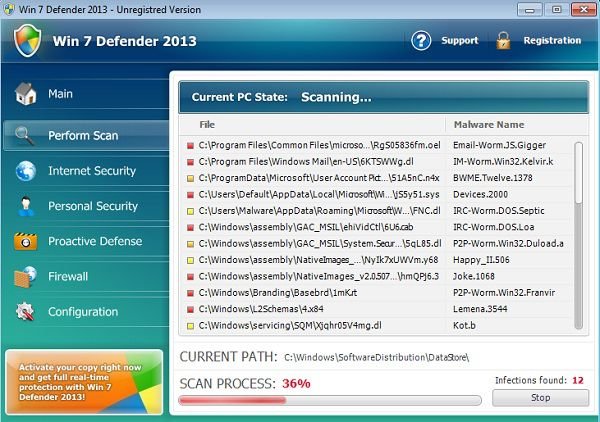Select the Lemena.3544 entry

point(480,309)
